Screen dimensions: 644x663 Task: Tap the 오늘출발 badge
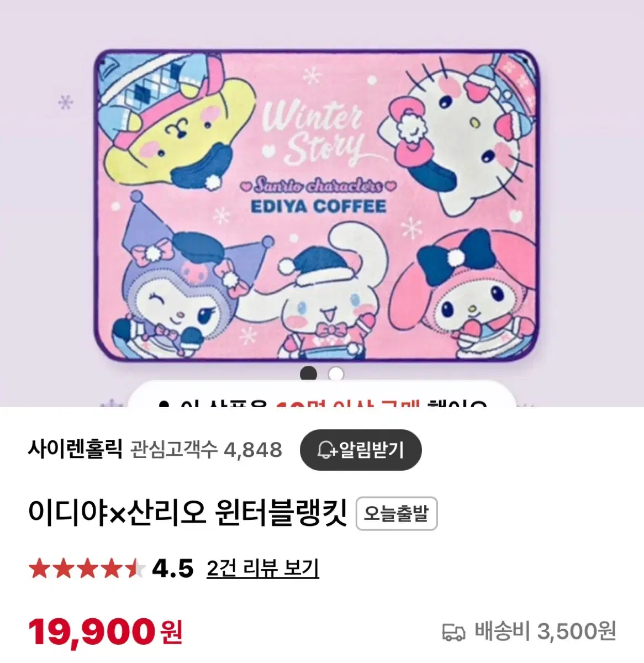[397, 514]
